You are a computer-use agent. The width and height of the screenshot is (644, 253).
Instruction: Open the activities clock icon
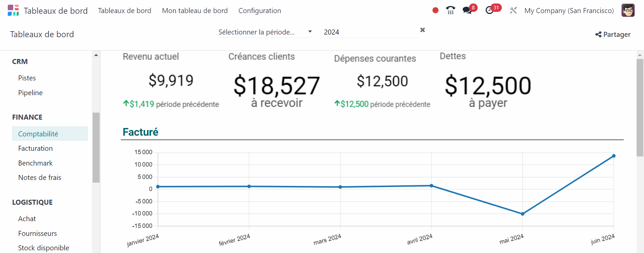(490, 10)
